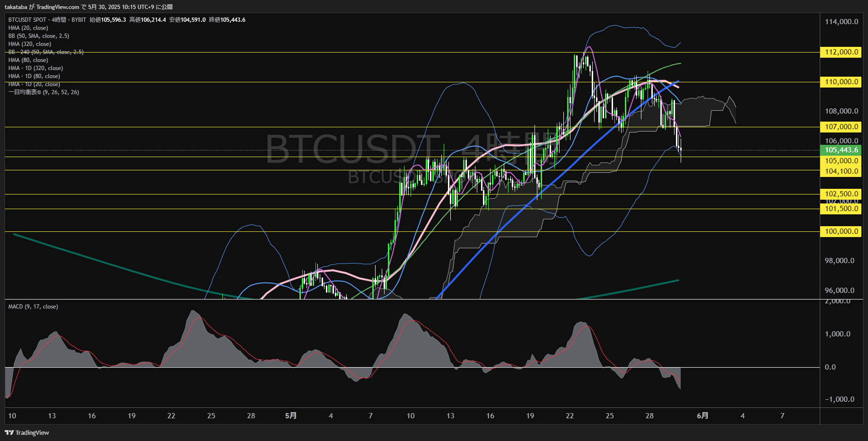The image size is (868, 441).
Task: Select the yellow 110,000.0 price label
Action: [x=841, y=82]
